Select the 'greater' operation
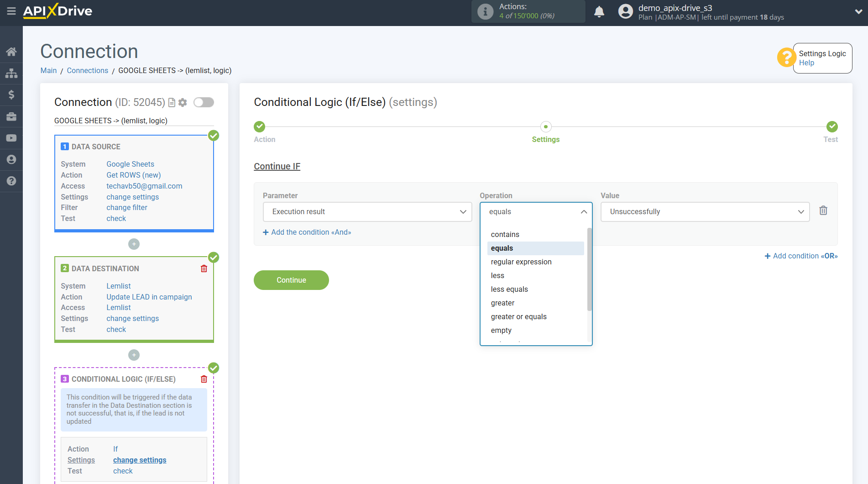Viewport: 868px width, 484px height. (535, 303)
